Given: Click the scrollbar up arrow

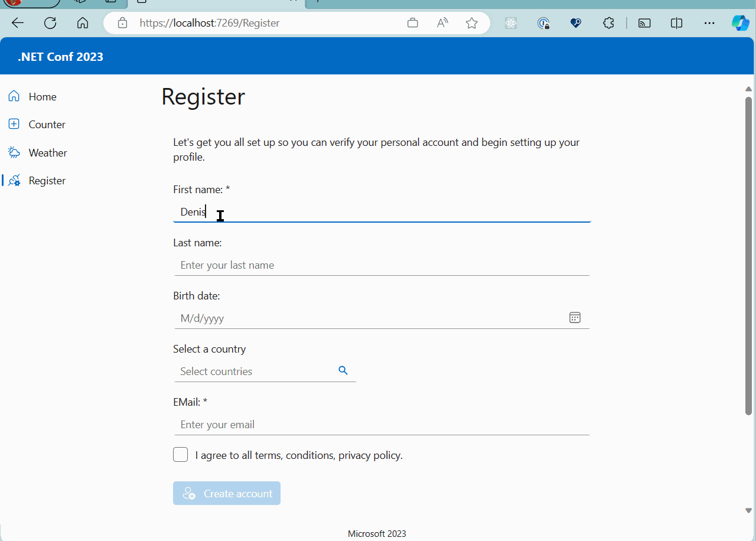Looking at the screenshot, I should click(748, 89).
